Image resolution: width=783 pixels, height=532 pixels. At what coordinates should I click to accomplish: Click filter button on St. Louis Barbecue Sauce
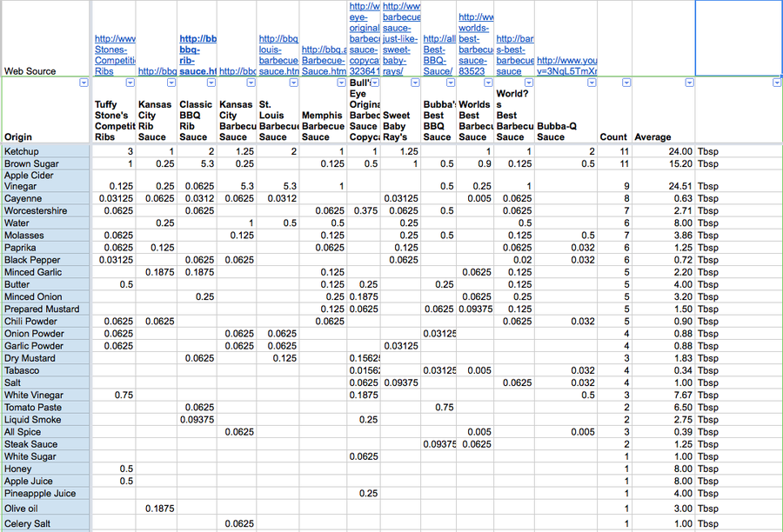click(x=292, y=83)
